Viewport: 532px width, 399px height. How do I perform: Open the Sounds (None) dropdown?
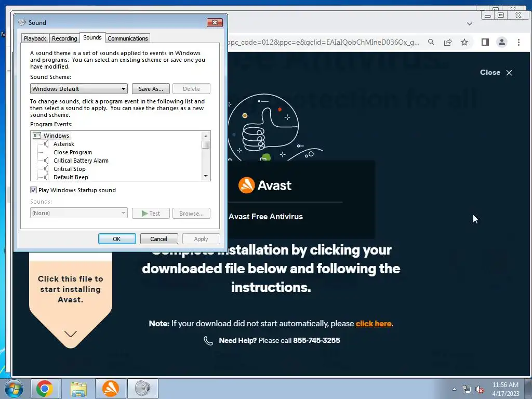tap(79, 213)
